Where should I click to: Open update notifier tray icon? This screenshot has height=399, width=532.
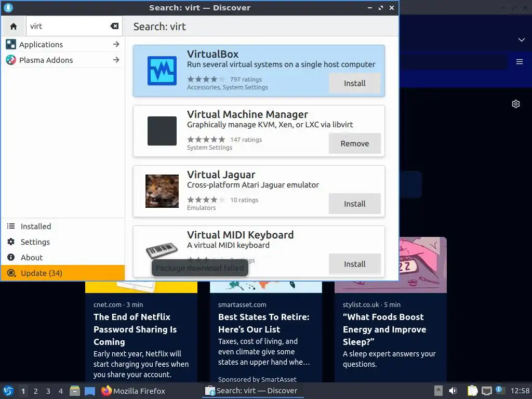[500, 390]
